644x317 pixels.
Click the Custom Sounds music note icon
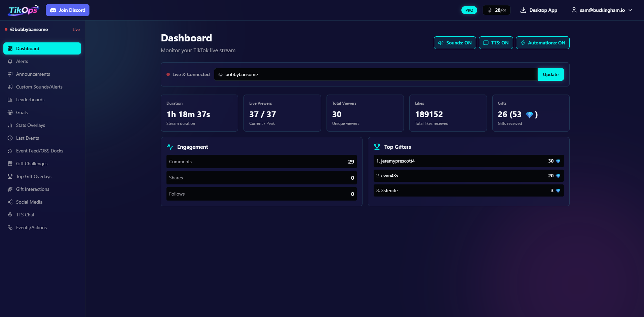tap(10, 87)
